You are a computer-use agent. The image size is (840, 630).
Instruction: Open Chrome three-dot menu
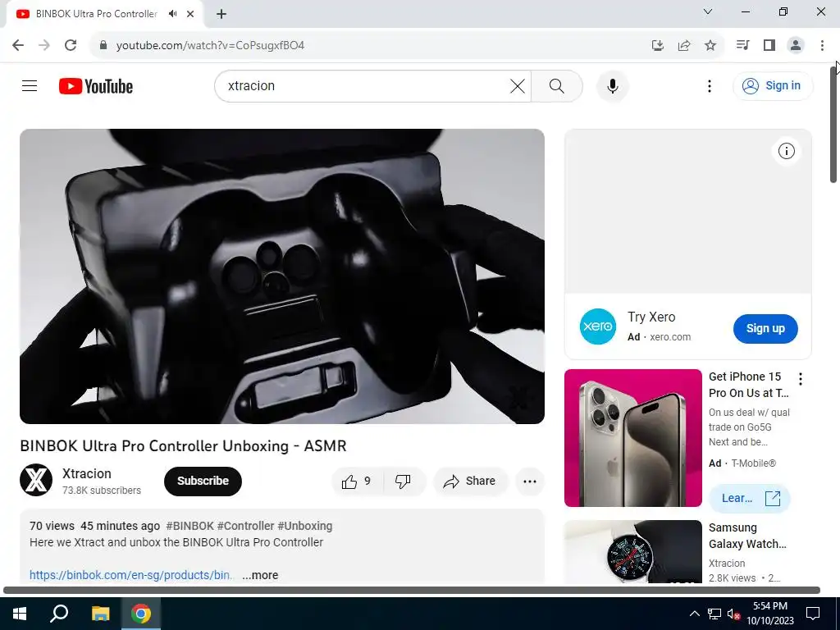click(x=822, y=45)
